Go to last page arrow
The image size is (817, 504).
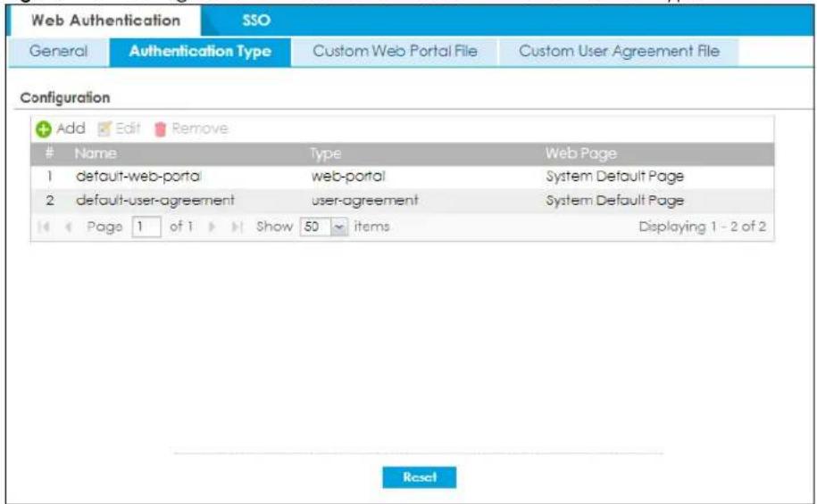238,227
